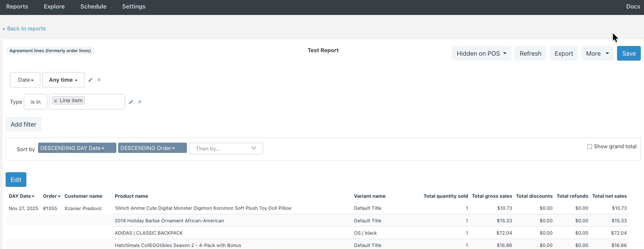Click the $72.04 gross sales value

tap(504, 233)
